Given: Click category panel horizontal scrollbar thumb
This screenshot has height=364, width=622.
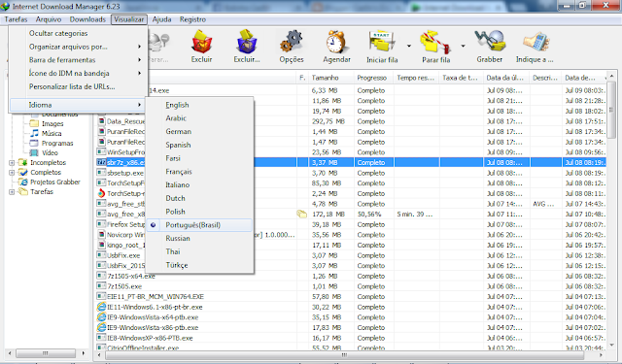Looking at the screenshot, I should 46,353.
